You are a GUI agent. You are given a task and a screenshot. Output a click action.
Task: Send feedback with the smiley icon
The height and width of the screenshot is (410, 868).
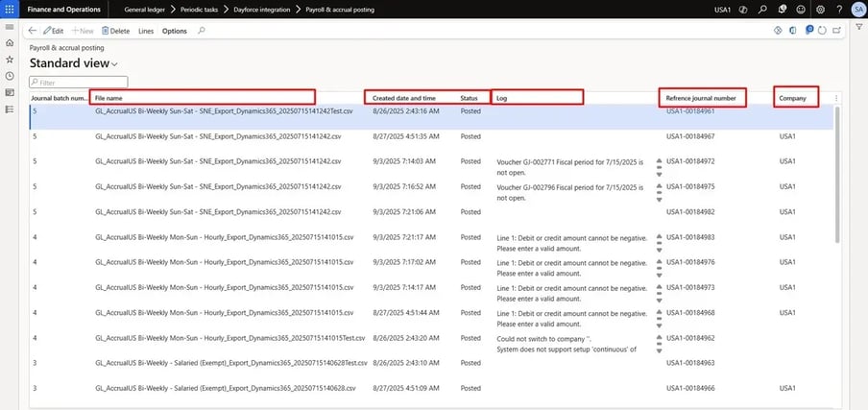(x=800, y=10)
